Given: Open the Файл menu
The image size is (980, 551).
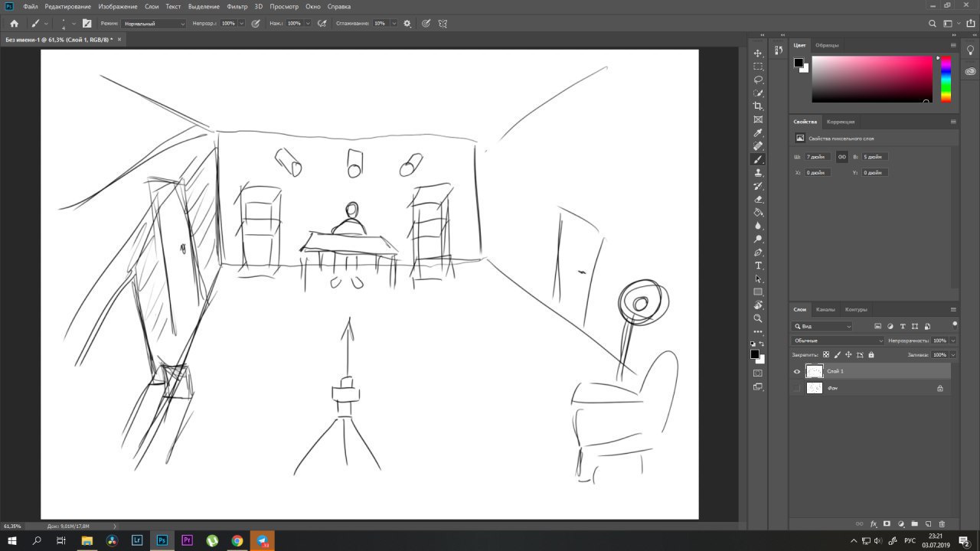Looking at the screenshot, I should coord(30,6).
